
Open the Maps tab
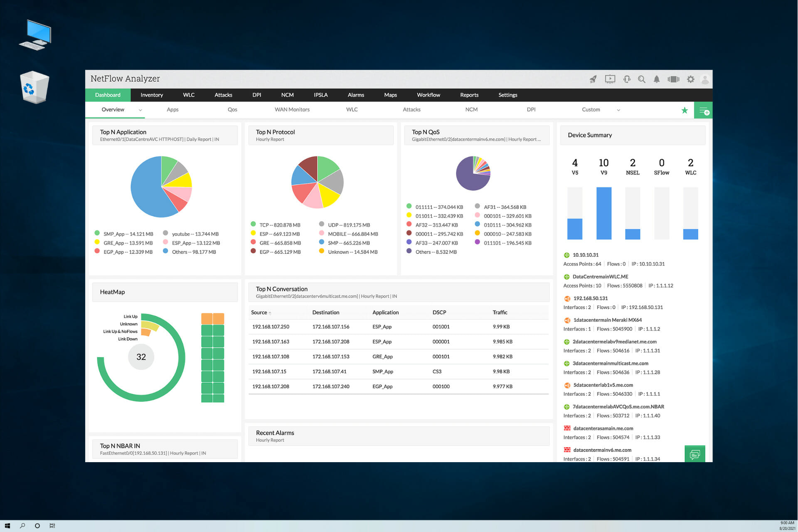[x=390, y=95]
